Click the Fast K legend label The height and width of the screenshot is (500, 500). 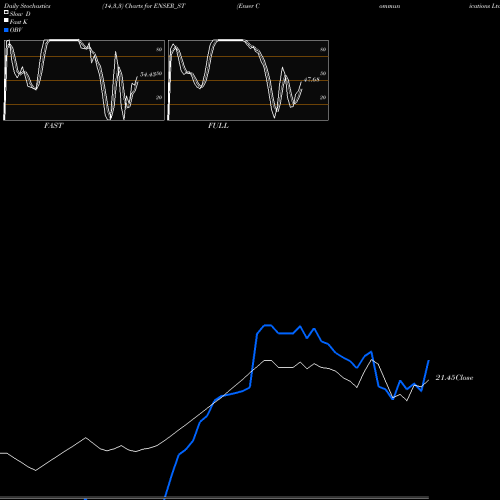19,22
